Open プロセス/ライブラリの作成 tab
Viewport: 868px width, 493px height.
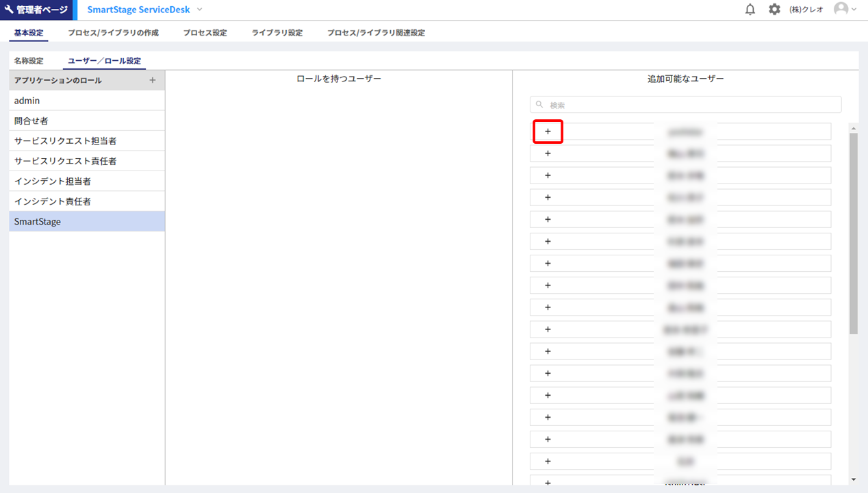coord(113,33)
